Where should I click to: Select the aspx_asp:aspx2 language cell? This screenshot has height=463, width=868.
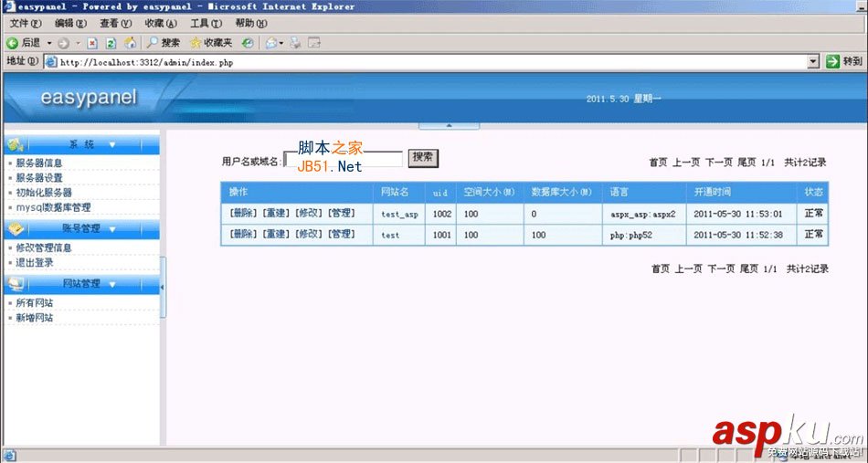click(643, 214)
